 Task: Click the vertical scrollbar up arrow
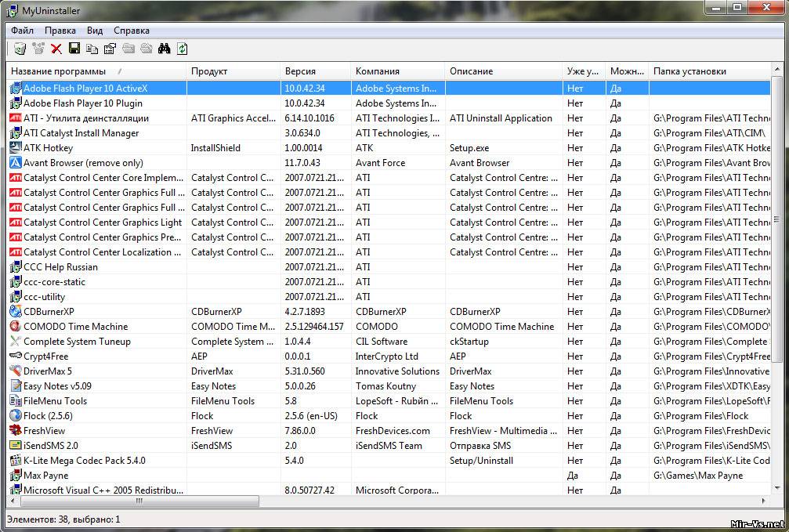point(777,67)
